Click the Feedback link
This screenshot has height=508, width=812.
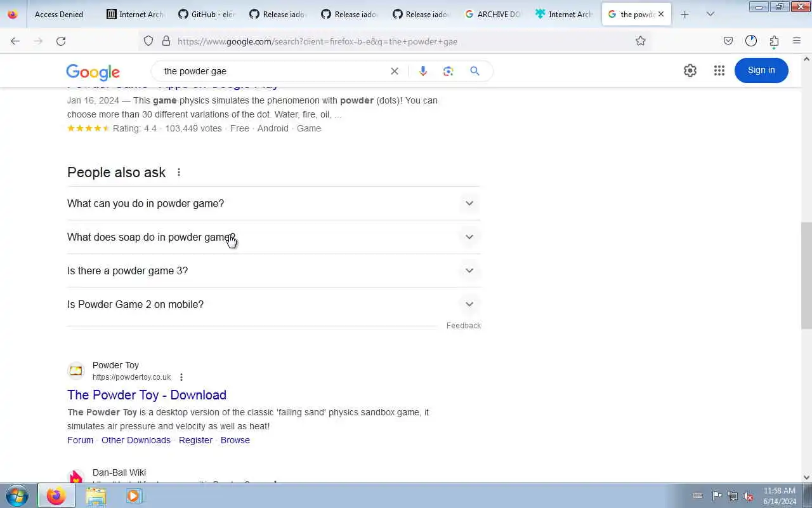tap(464, 326)
